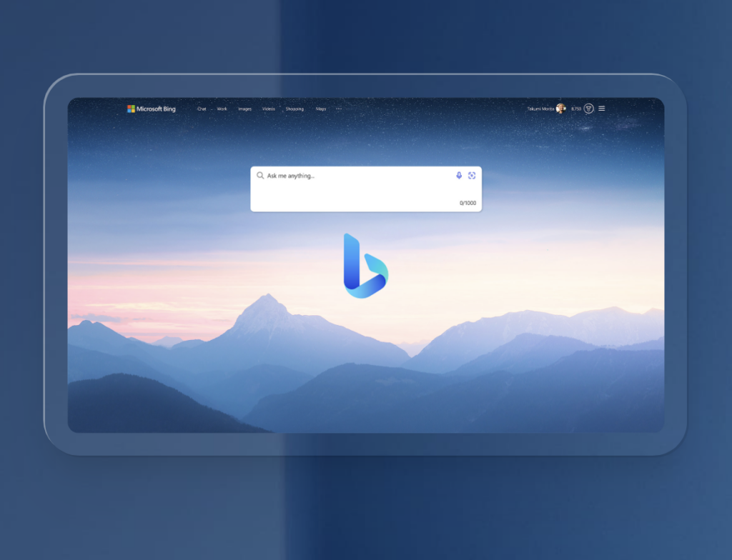Open the Rewards medal icon
732x560 pixels.
(x=589, y=109)
